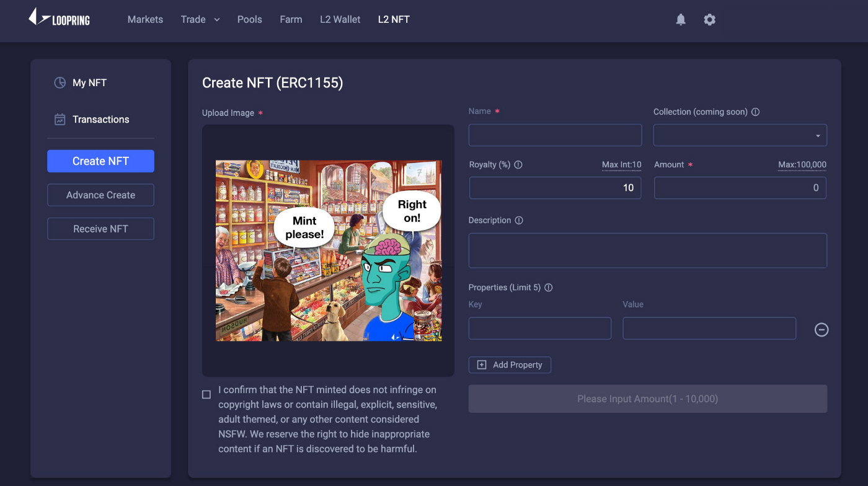Show the Description info tooltip

[519, 221]
